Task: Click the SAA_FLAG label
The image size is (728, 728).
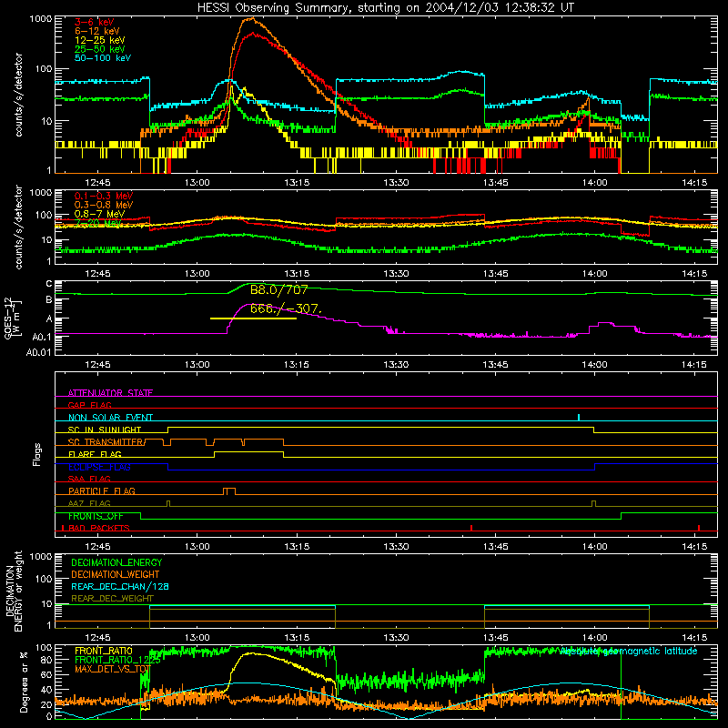Action: (89, 479)
